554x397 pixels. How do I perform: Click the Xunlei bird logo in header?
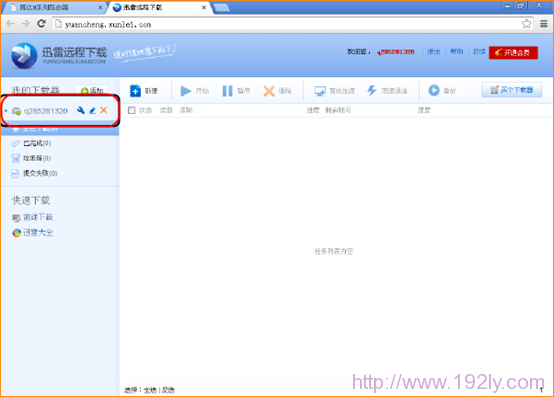click(x=24, y=56)
